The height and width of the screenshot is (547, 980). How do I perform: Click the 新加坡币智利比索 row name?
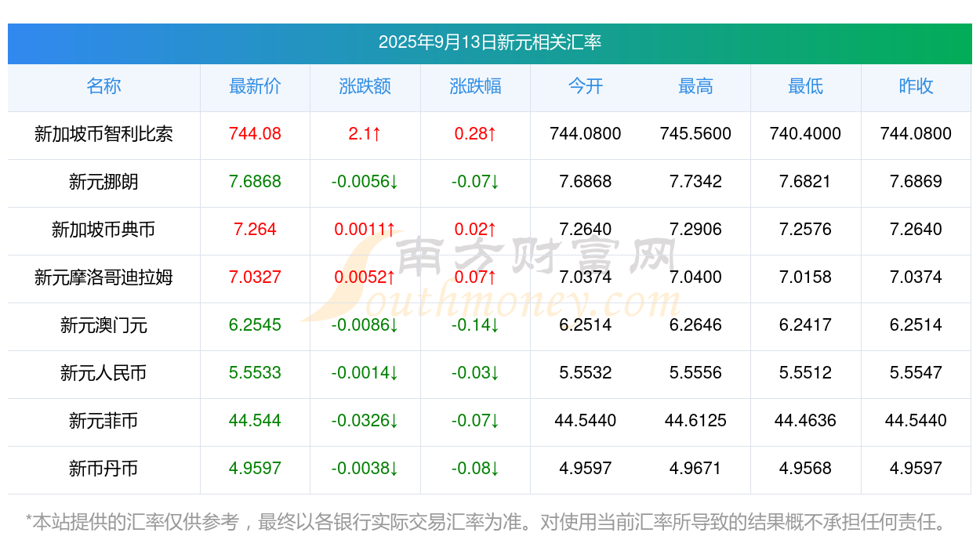(x=103, y=134)
